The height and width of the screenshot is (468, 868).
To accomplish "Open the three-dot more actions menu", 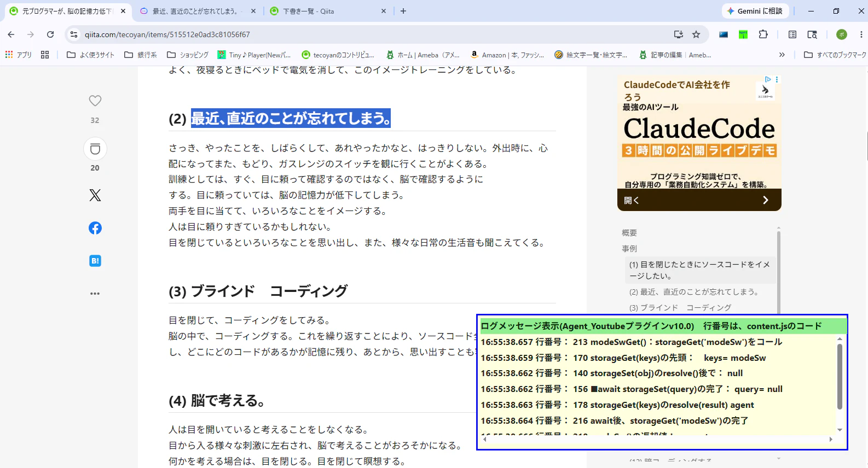I will click(x=95, y=294).
